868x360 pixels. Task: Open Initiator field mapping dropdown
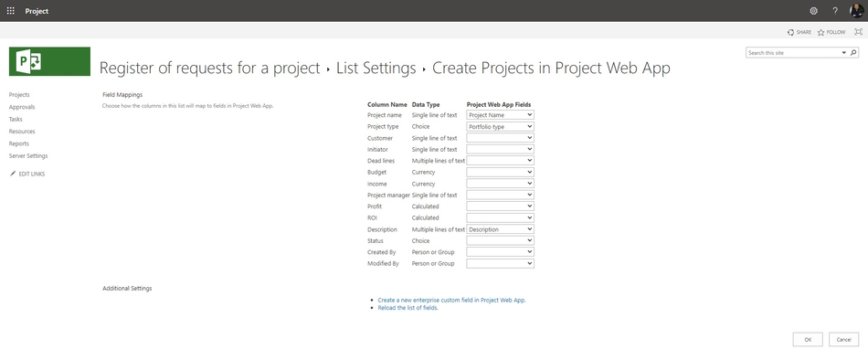tap(500, 149)
